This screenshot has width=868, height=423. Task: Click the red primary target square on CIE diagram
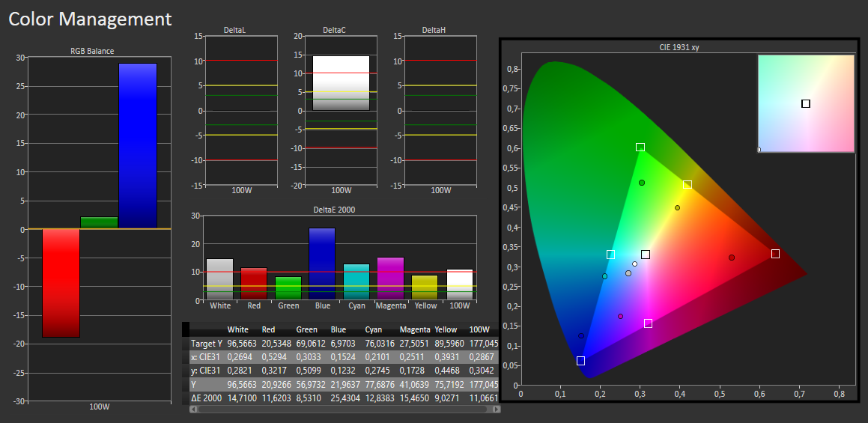pos(776,254)
